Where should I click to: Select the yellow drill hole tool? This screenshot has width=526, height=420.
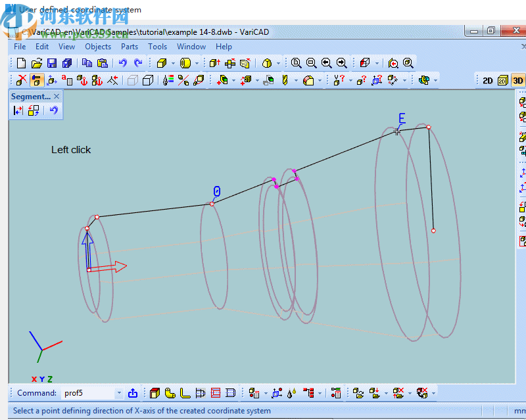pos(285,80)
